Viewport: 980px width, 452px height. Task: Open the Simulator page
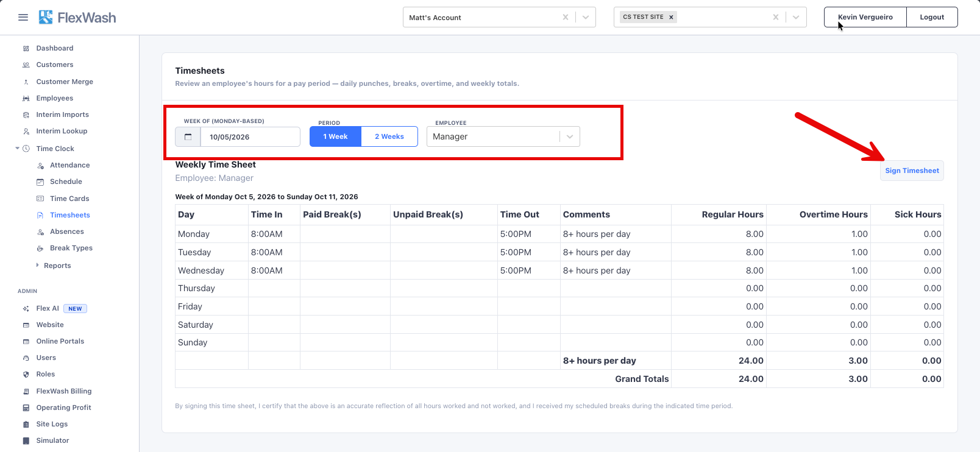tap(52, 440)
